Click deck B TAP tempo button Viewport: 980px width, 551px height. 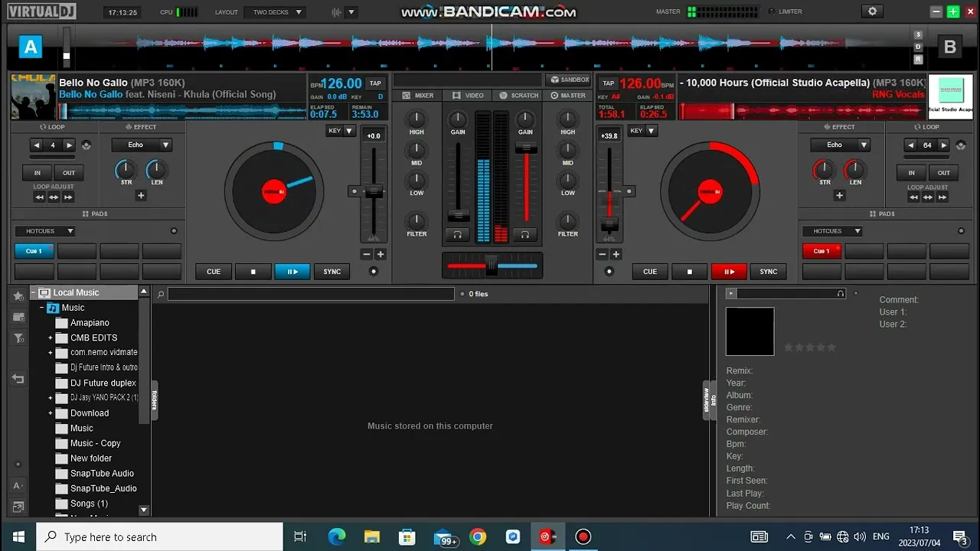608,83
